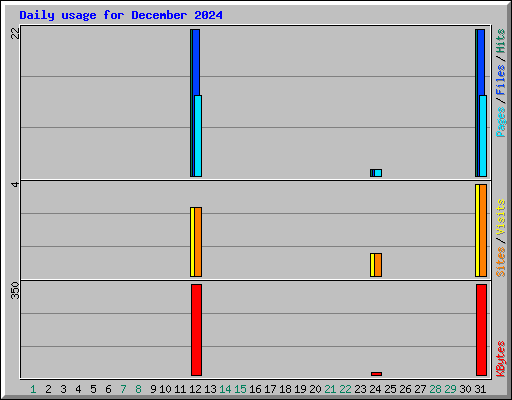Viewport: 512px width, 400px height.
Task: Click the Files legend label
Action: coord(501,79)
